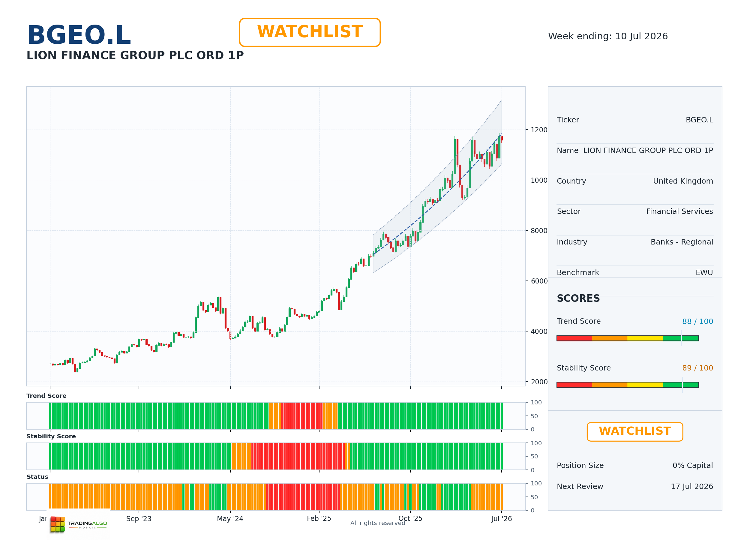Screen dimensions: 756x540
Task: Click the Trend Score label in scores panel
Action: [x=578, y=321]
